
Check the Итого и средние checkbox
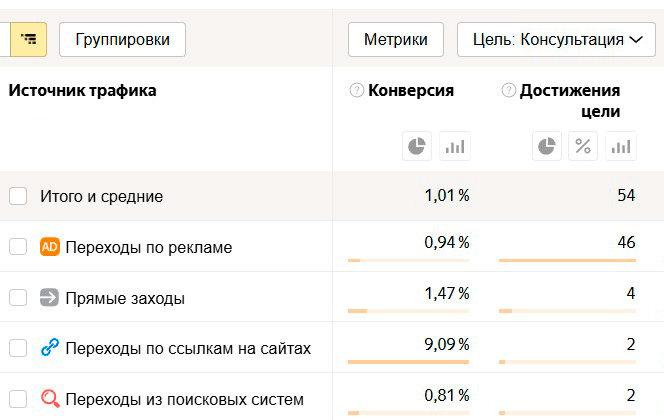18,196
